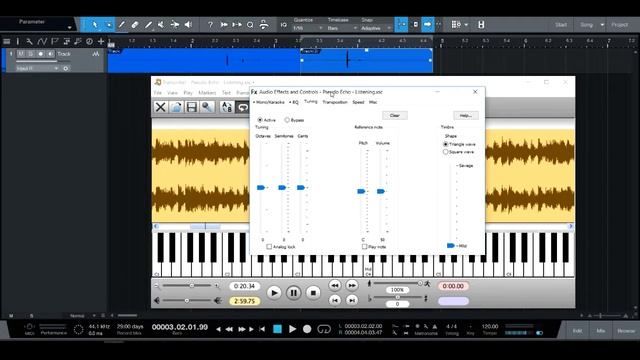Open the grid options dropdown in toolbar
640x360 pixels.
pyautogui.click(x=467, y=24)
